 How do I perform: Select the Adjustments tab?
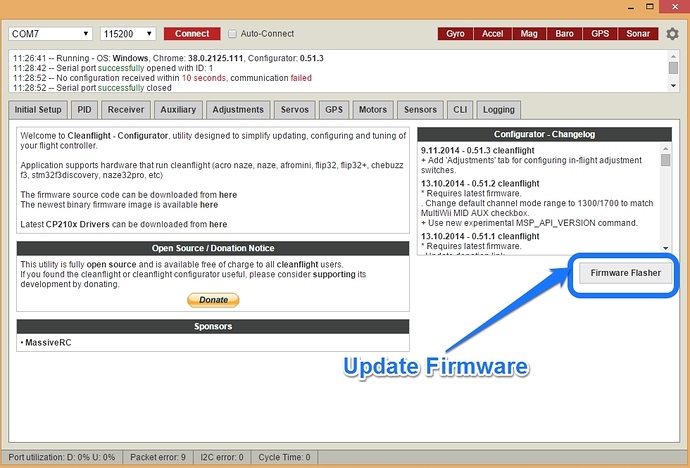pos(238,110)
